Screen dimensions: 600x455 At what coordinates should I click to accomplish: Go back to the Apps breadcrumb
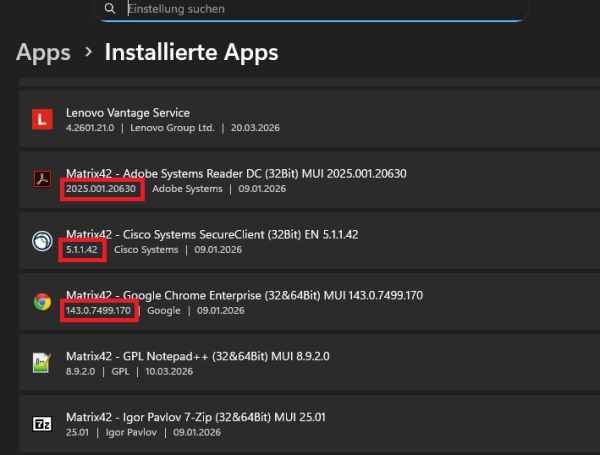tap(43, 51)
